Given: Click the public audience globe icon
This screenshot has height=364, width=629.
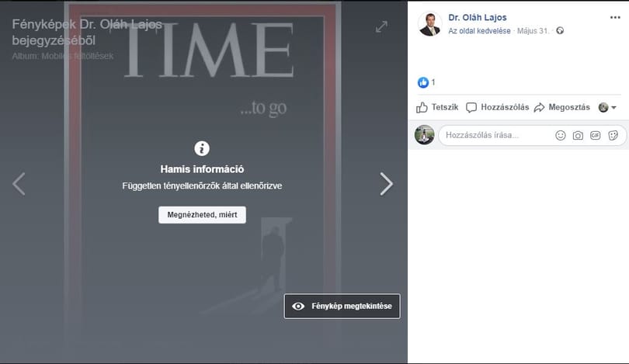Looking at the screenshot, I should point(560,31).
